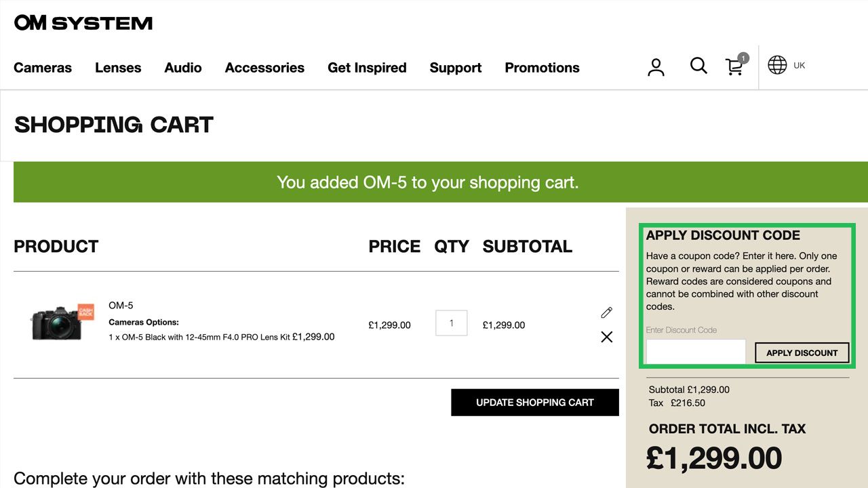Select the Get Inspired menu item
868x488 pixels.
click(x=367, y=68)
